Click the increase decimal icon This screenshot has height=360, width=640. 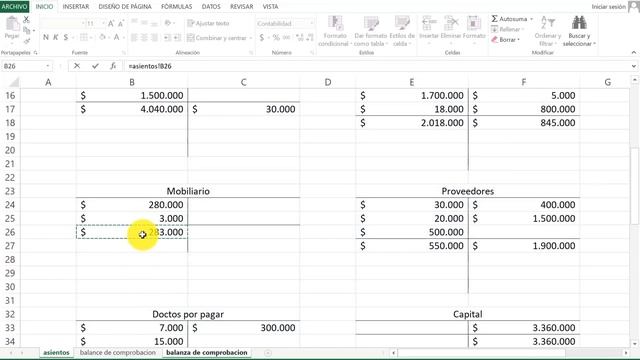pos(300,38)
